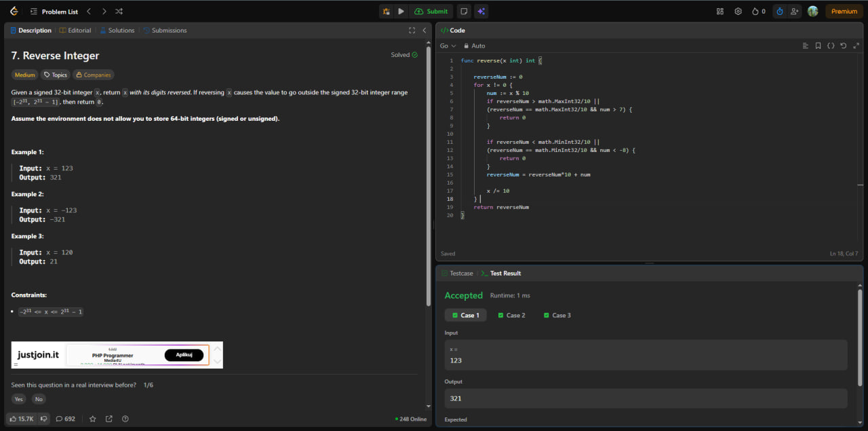Answer No to interview question
868x431 pixels.
39,399
